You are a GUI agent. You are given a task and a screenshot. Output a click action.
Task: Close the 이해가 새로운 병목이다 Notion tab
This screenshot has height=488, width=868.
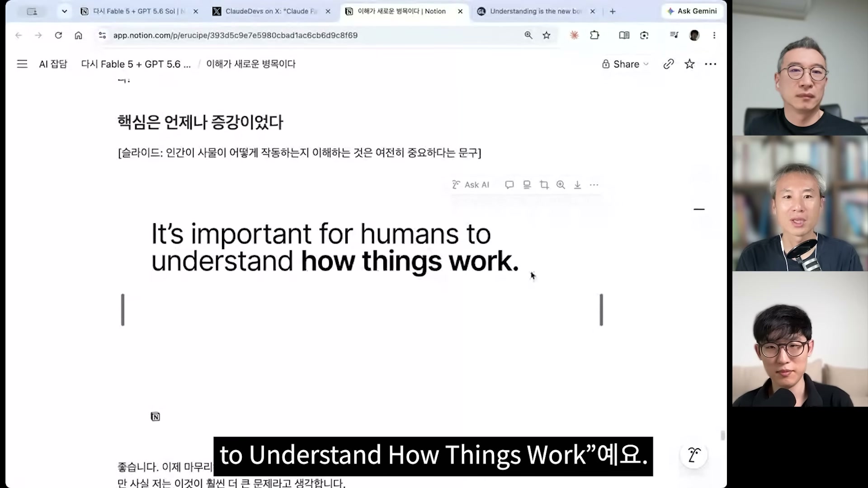pyautogui.click(x=460, y=11)
